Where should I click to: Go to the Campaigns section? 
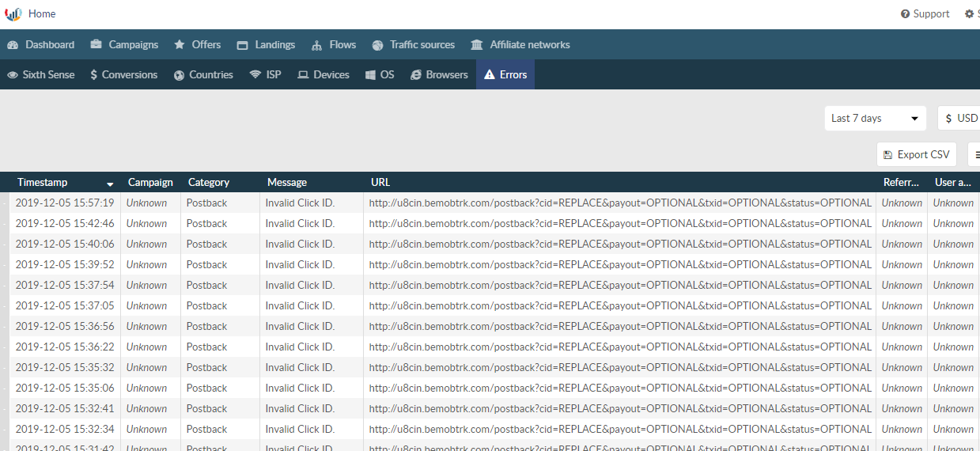click(x=124, y=45)
